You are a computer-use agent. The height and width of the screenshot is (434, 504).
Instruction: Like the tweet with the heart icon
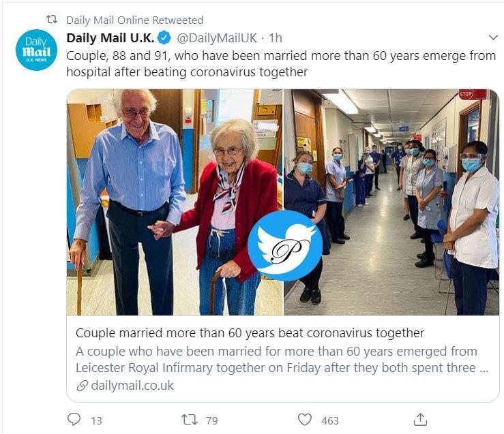point(305,419)
